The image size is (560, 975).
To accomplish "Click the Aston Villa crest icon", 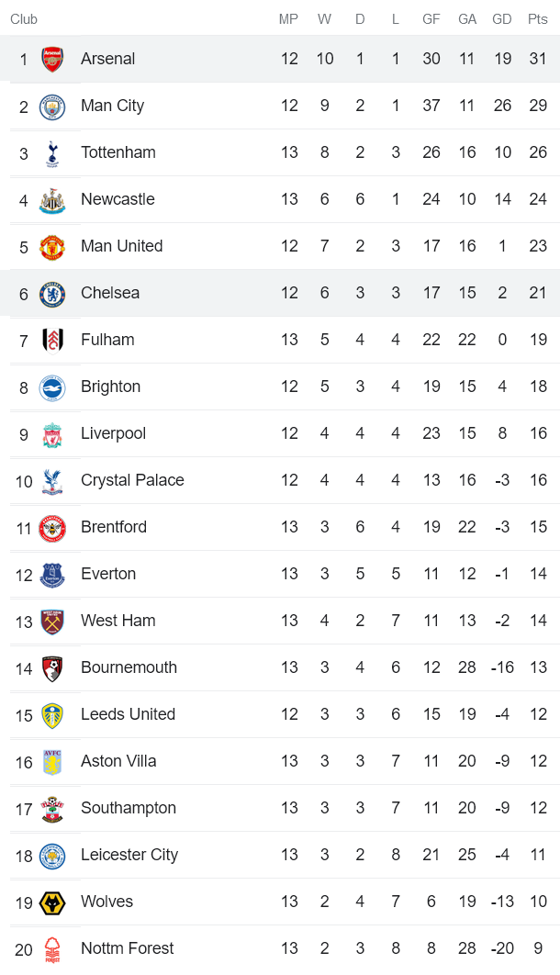I will 52,762.
